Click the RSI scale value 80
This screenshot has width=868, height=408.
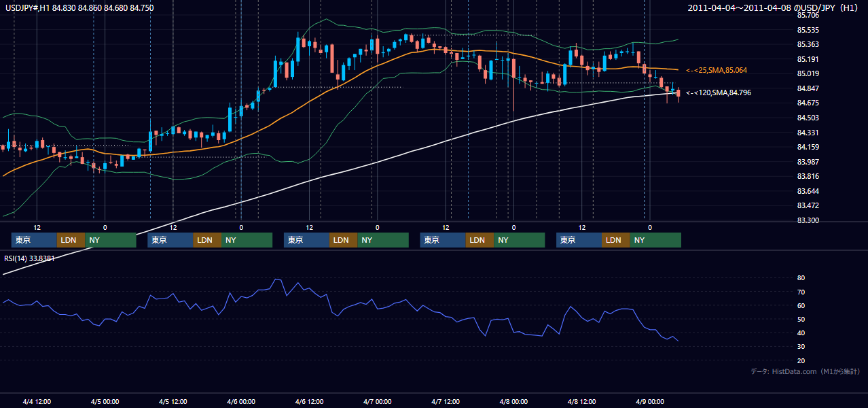tap(801, 278)
